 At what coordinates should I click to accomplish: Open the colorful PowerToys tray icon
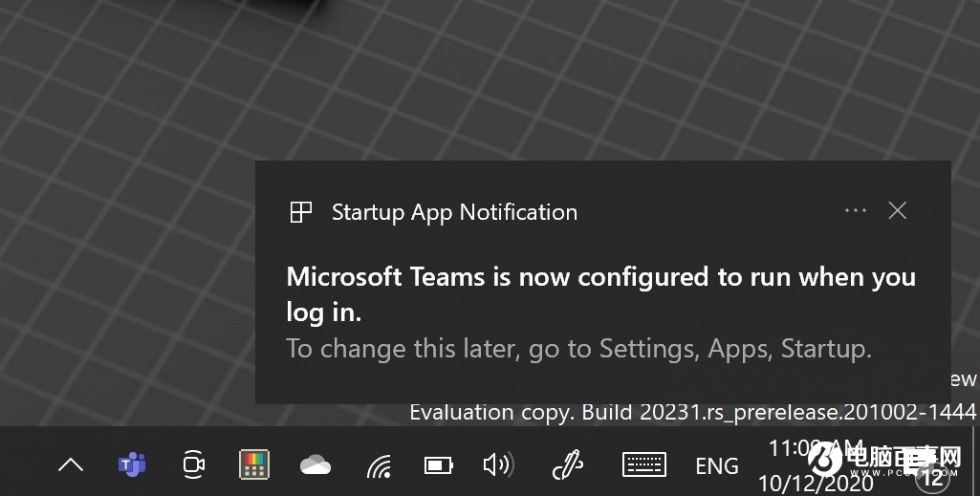[x=254, y=464]
